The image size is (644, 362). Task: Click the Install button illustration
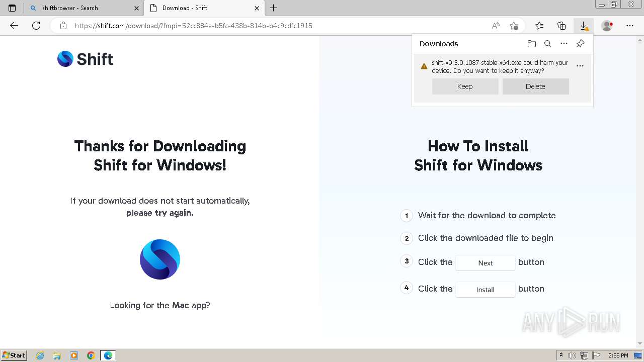(486, 290)
